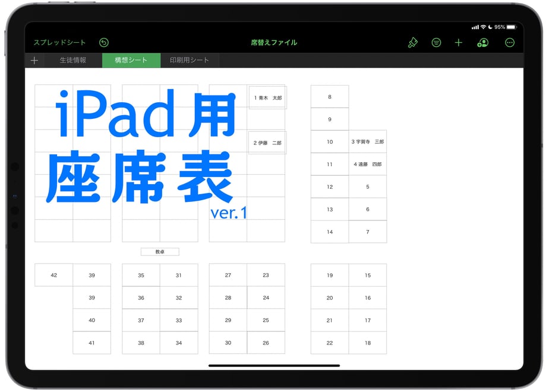Select the 構想シート sheet tab
The height and width of the screenshot is (392, 549).
tap(131, 60)
